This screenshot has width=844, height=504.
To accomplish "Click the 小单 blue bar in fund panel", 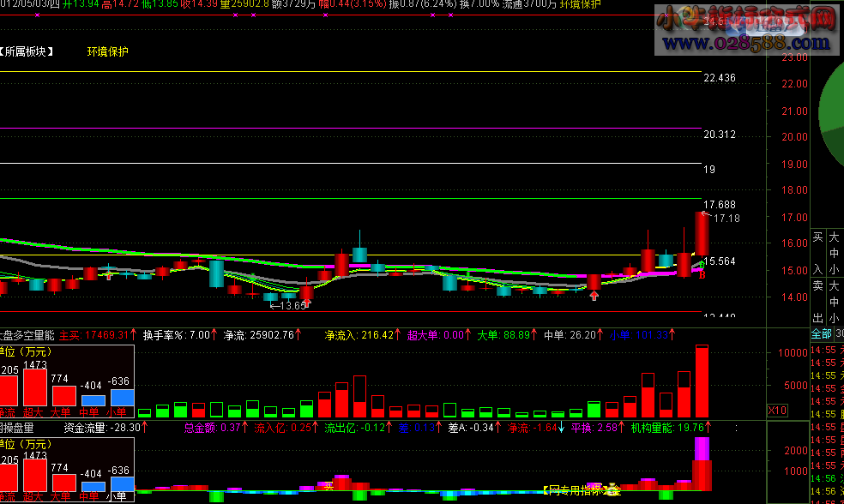I will pos(122,398).
